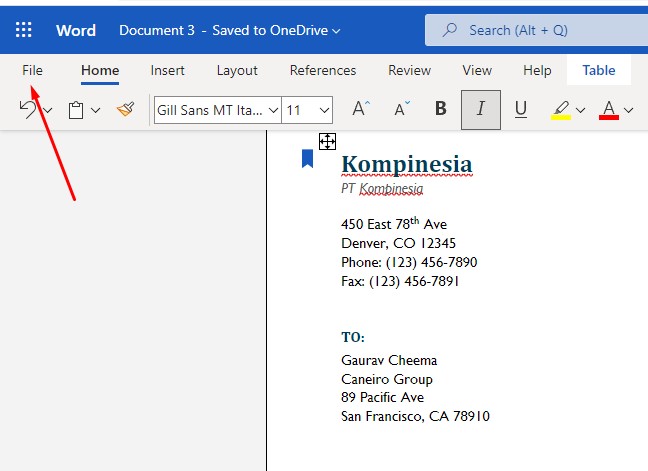Click the Paste clipboard icon
The width and height of the screenshot is (648, 471).
76,110
